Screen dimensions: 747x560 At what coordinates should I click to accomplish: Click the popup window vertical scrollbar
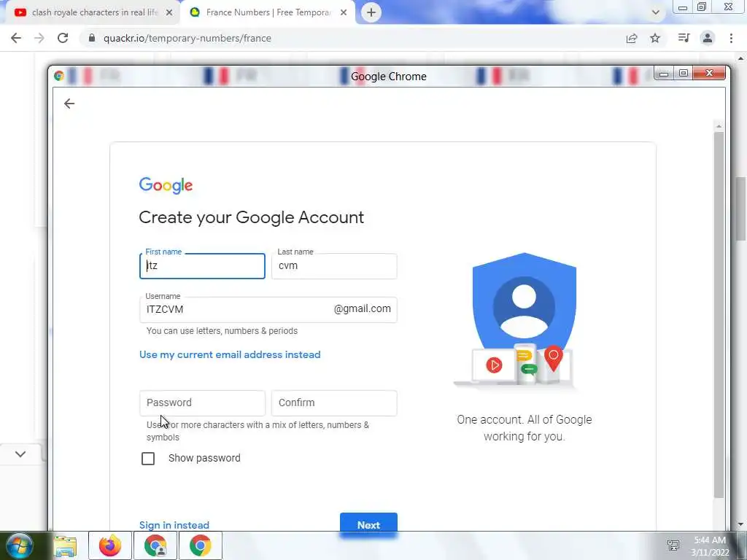click(x=719, y=314)
